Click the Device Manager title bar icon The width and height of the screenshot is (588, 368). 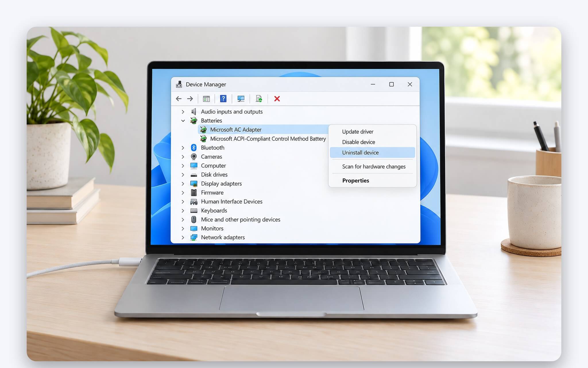(x=179, y=84)
